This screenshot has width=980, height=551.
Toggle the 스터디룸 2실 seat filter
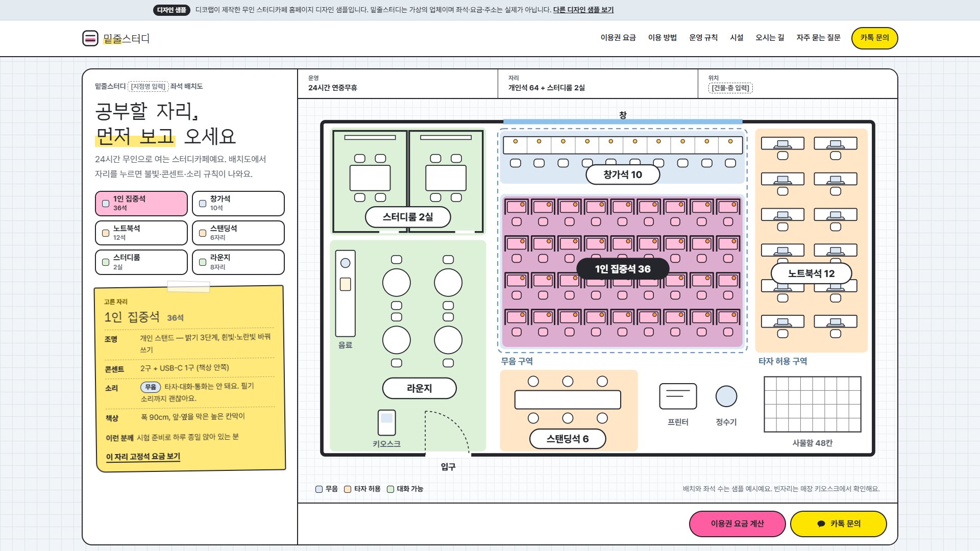[141, 262]
